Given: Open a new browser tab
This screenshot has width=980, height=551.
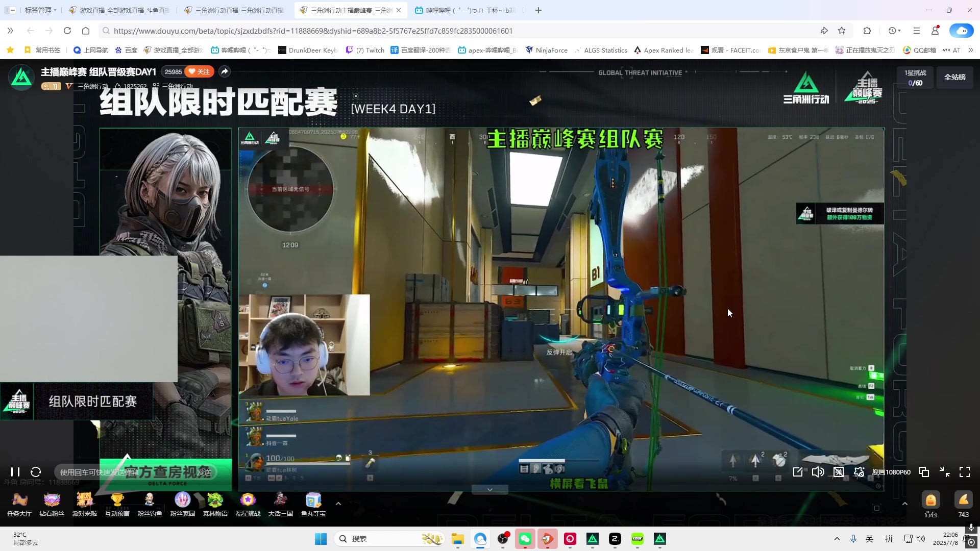Looking at the screenshot, I should (x=538, y=10).
